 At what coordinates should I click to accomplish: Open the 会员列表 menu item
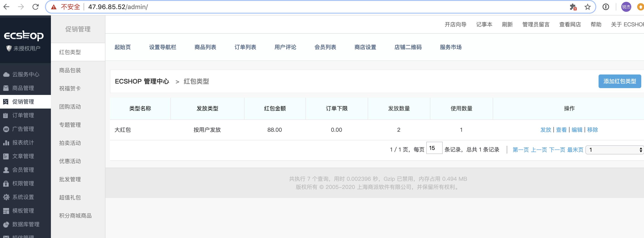click(325, 47)
